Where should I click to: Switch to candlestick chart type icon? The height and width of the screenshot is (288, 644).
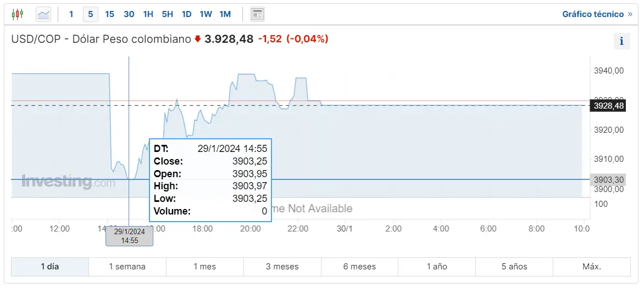coord(17,14)
